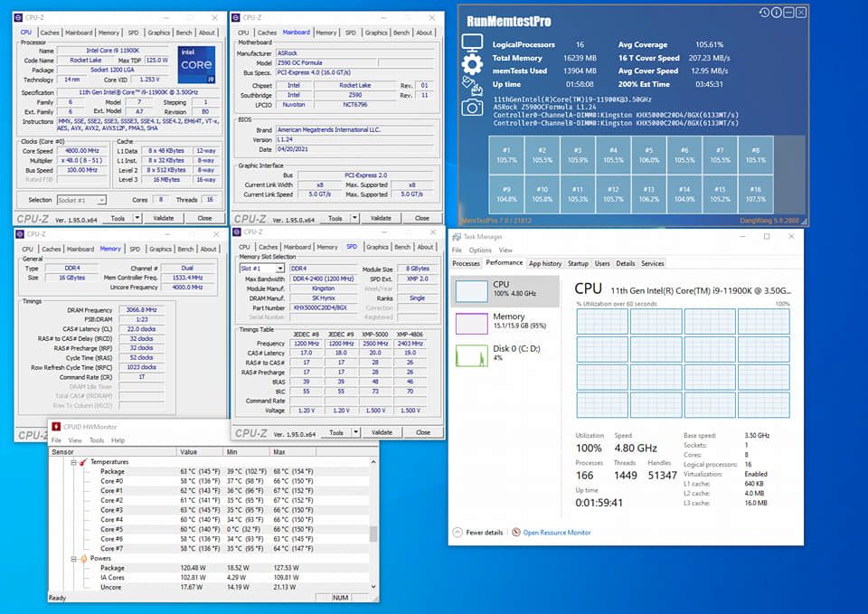Click the Fewer details chevron icon
The height and width of the screenshot is (614, 868).
click(x=458, y=532)
